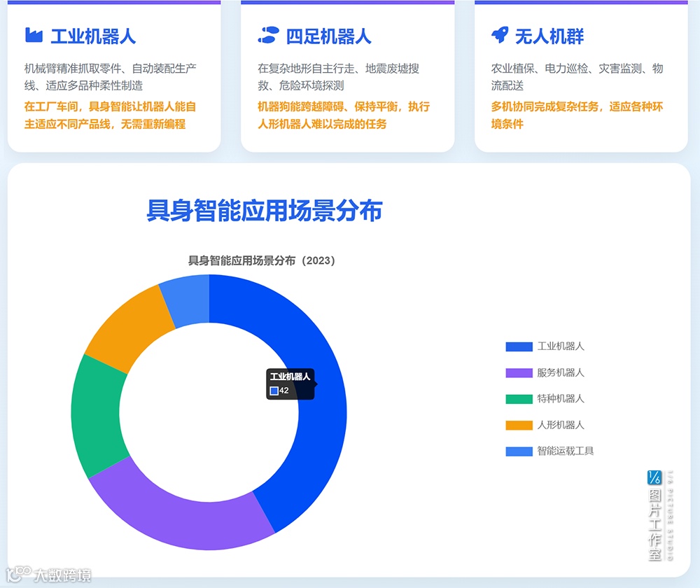Viewport: 700px width, 588px height.
Task: Click the tooltip showing value 42
Action: coord(289,385)
